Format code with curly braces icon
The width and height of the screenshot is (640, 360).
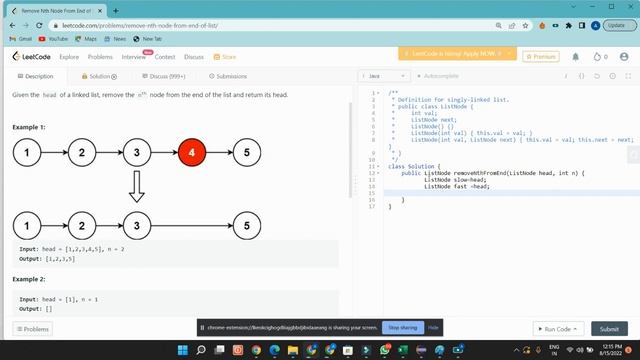click(x=582, y=76)
